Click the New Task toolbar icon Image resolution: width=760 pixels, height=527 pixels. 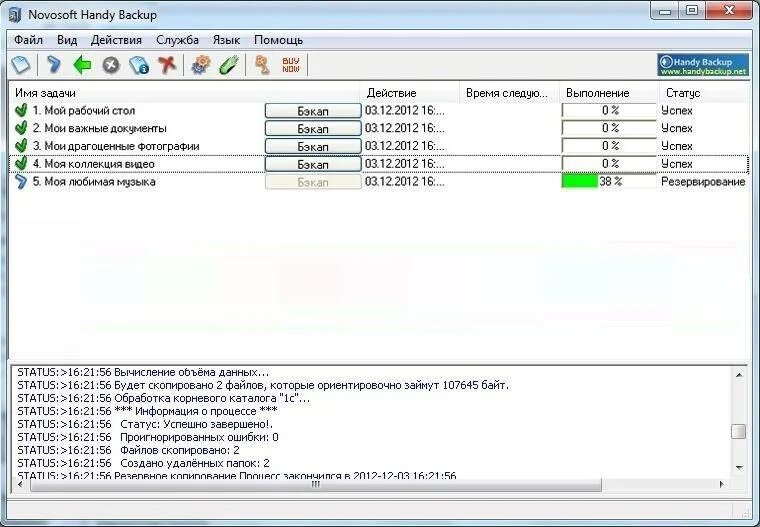(x=21, y=65)
